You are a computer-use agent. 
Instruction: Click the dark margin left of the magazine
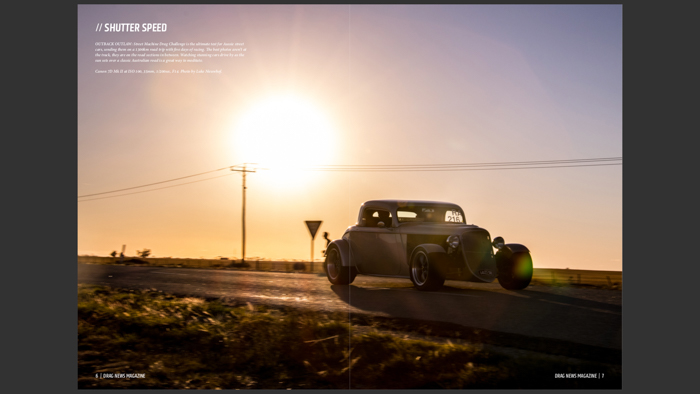[x=39, y=197]
